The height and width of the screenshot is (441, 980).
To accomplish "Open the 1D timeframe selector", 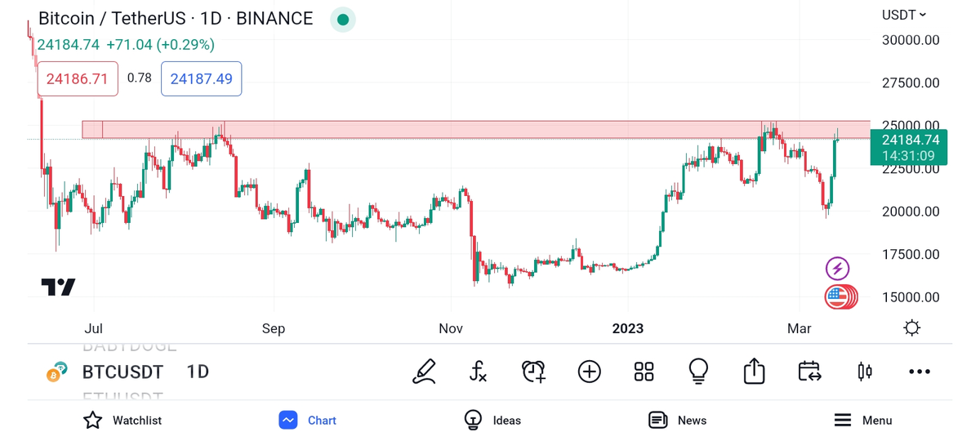I will 198,372.
